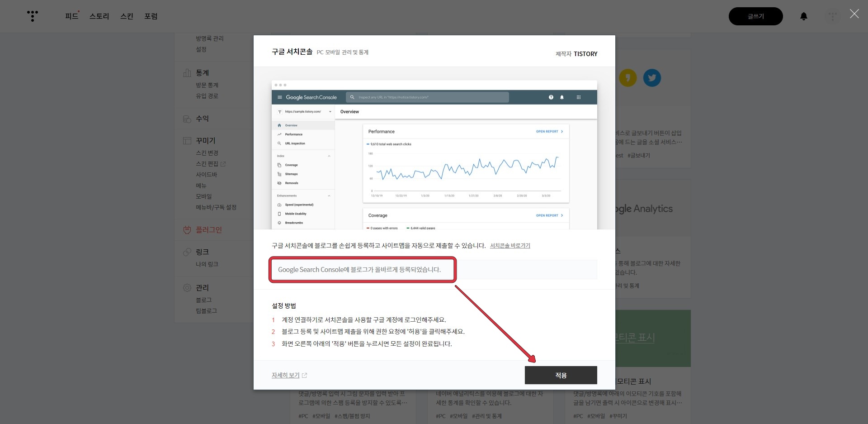Open the 서치콘솔 바로가기 link

coord(510,246)
